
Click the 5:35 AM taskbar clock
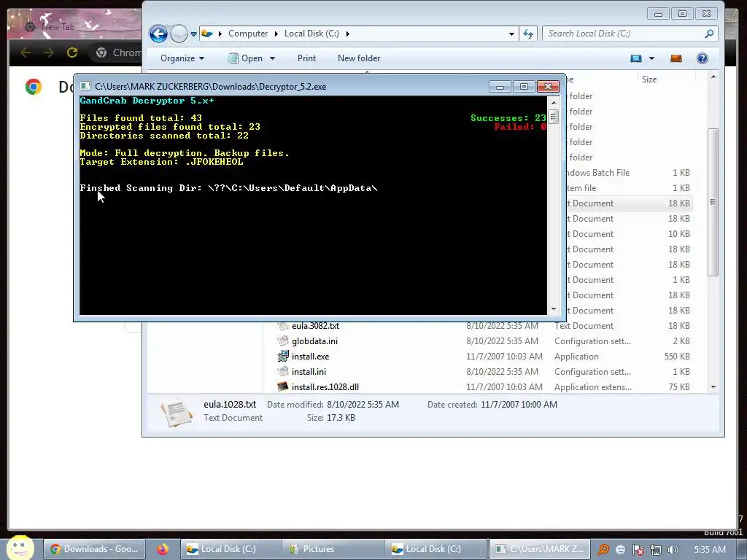(x=710, y=550)
